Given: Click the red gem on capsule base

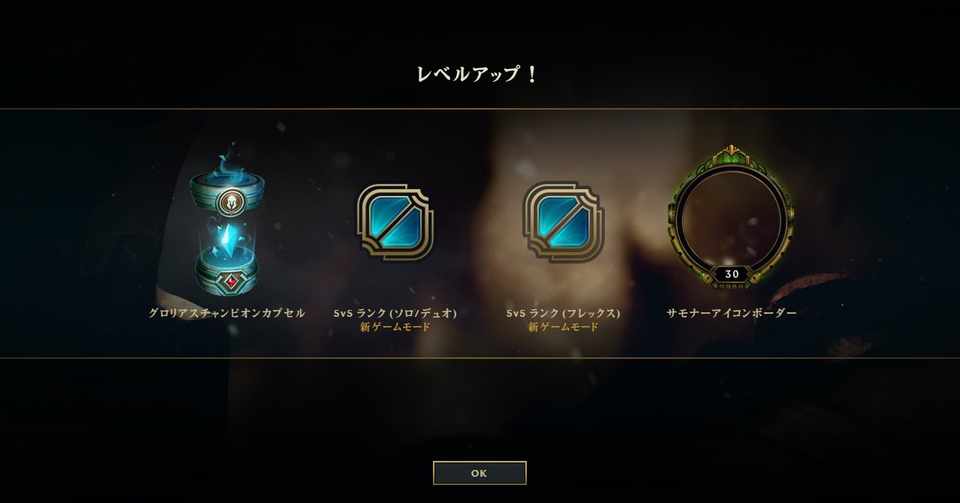Looking at the screenshot, I should click(230, 282).
